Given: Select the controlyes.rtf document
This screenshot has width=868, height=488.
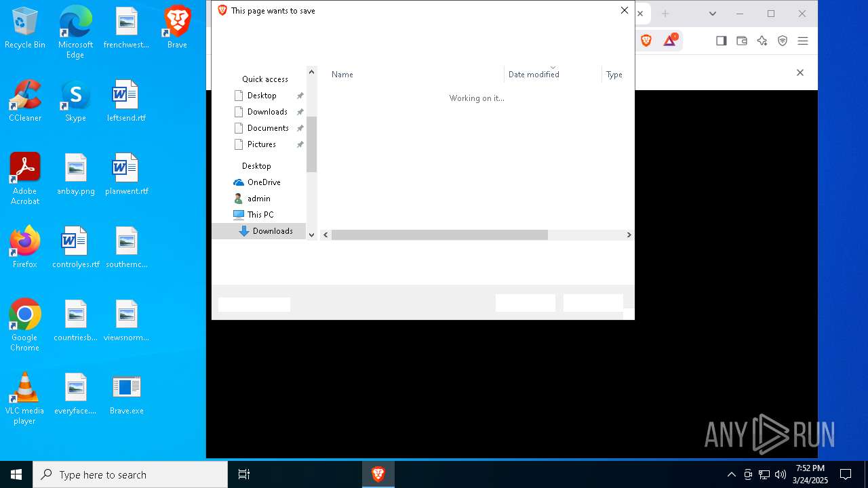Looking at the screenshot, I should point(75,247).
